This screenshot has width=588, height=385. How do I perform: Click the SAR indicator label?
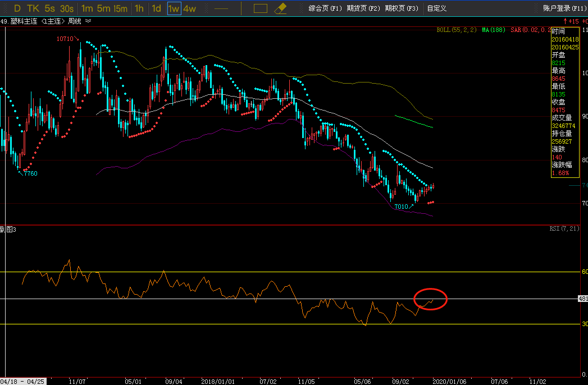coord(531,30)
